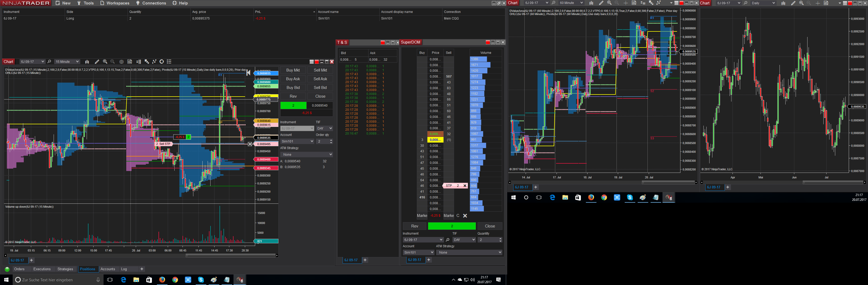Zoom in on the 15 Minute chart
This screenshot has height=285, width=868.
[105, 61]
